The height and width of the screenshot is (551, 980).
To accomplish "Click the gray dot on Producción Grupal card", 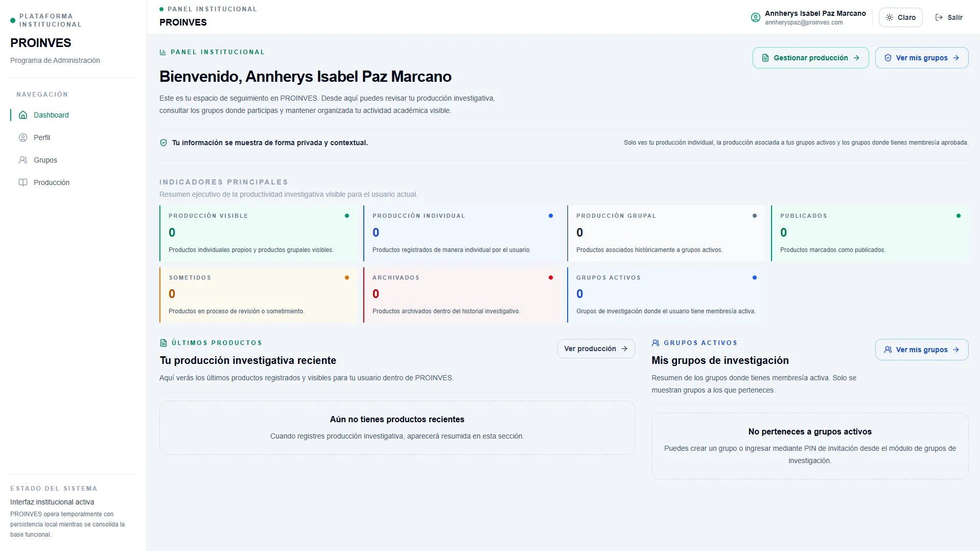I will pos(755,216).
